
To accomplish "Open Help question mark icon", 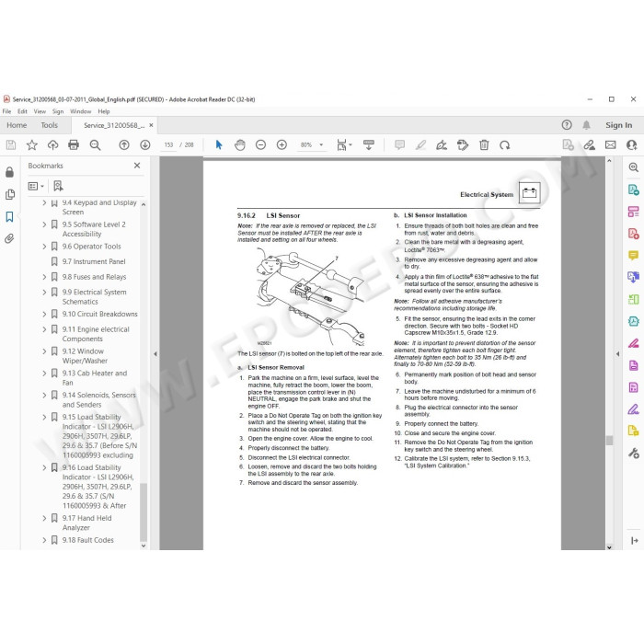I will pos(567,125).
